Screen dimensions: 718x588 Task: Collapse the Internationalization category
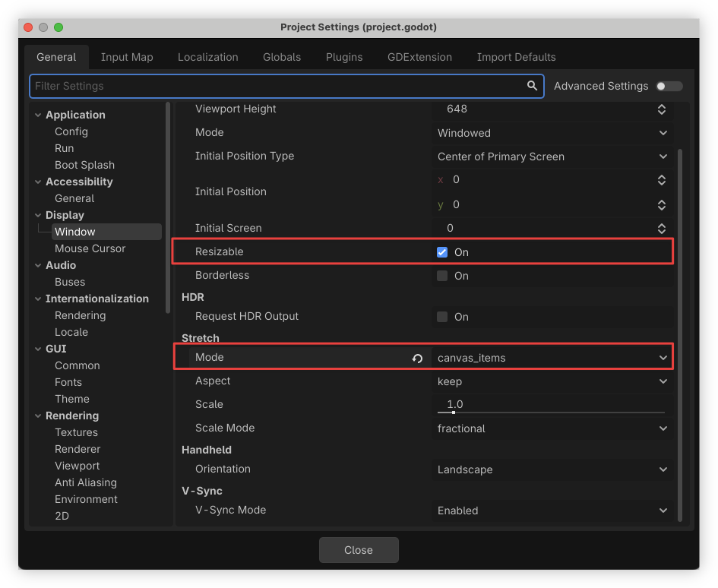point(38,299)
